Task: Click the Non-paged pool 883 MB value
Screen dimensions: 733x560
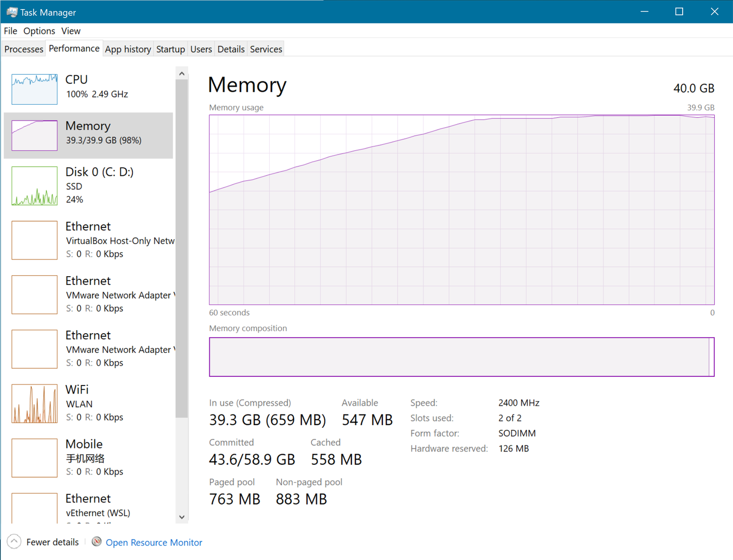Action: tap(301, 499)
